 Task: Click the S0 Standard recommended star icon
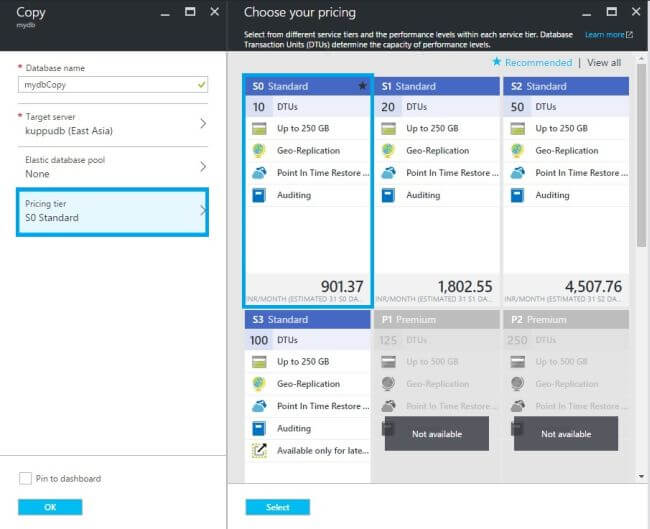point(362,86)
